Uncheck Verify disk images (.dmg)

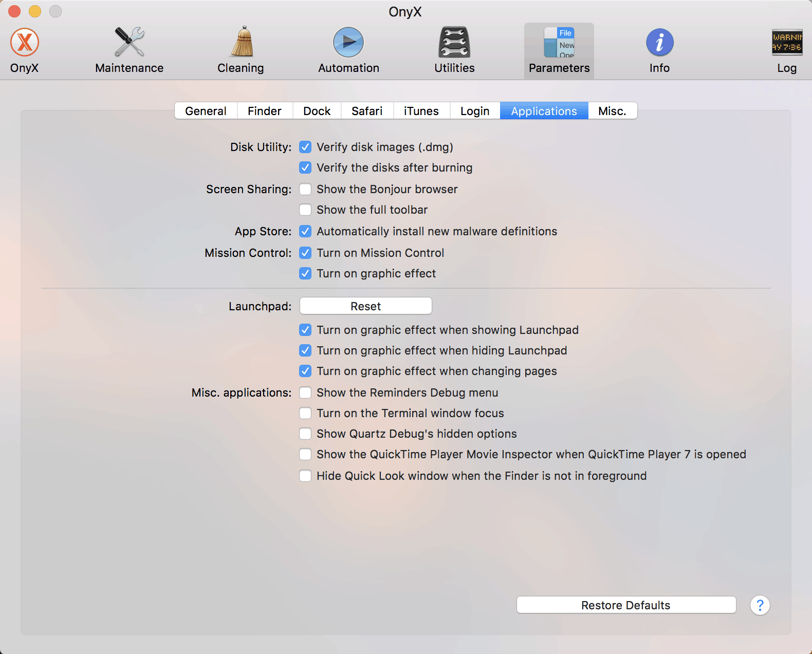(x=305, y=147)
